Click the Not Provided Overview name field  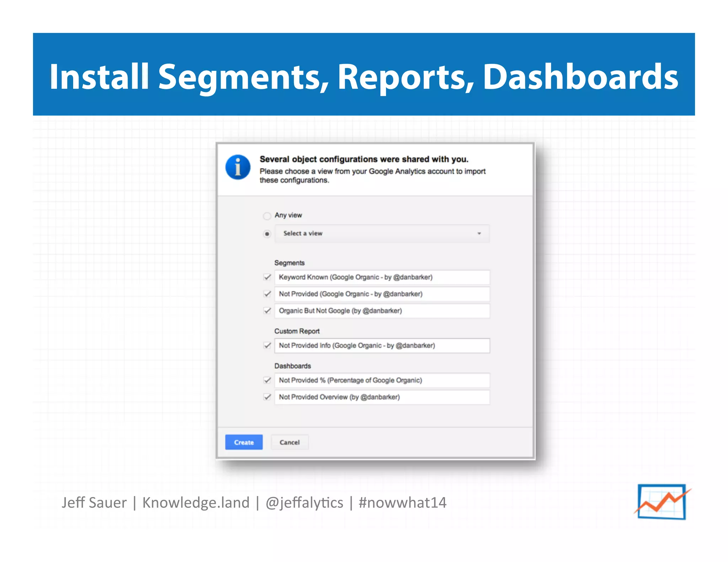(382, 397)
